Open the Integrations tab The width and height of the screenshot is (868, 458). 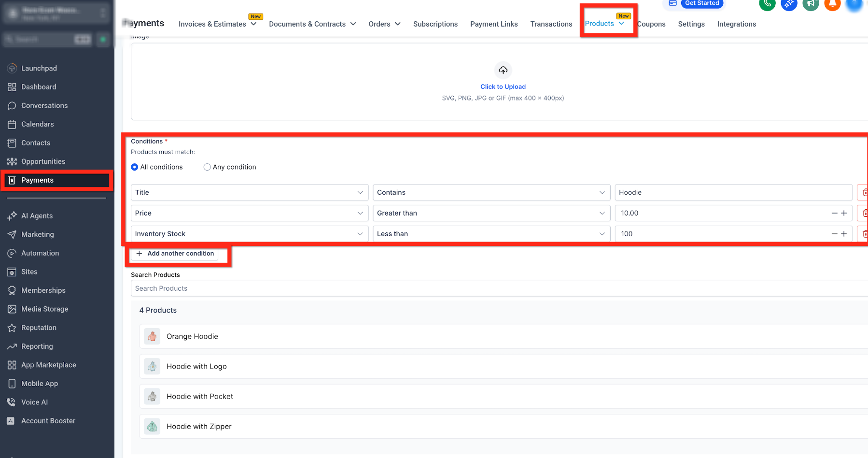[x=737, y=24]
